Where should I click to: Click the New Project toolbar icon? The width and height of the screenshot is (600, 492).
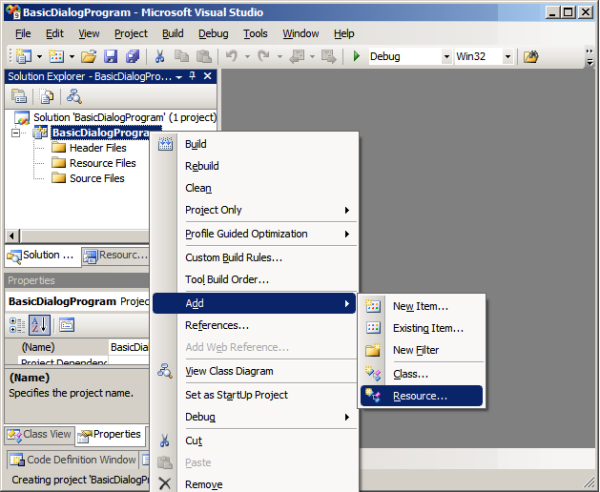tap(24, 57)
